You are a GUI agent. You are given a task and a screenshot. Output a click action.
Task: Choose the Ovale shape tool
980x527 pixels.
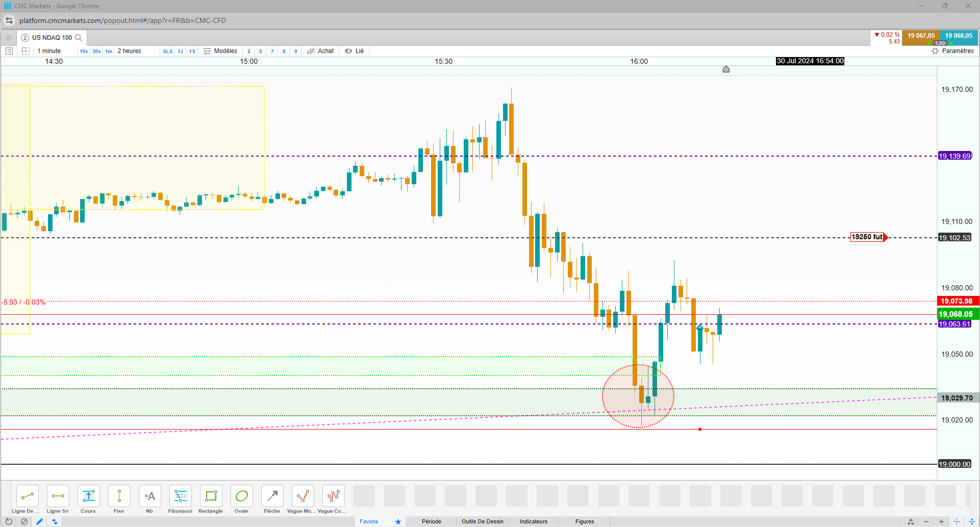241,499
